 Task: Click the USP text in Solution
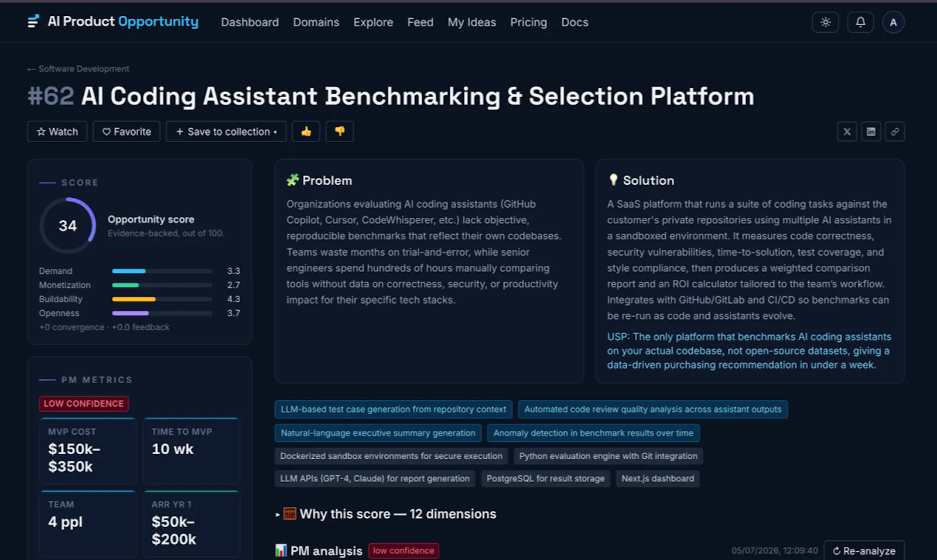tap(749, 351)
